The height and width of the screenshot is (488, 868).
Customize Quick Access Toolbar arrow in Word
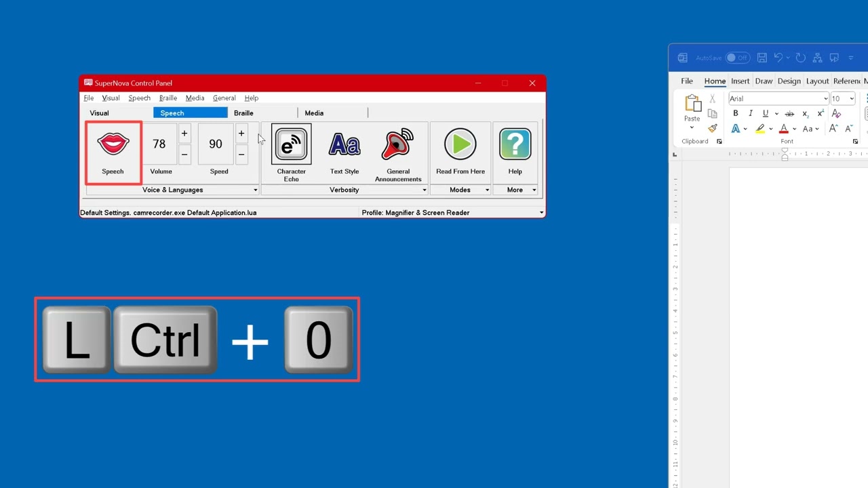coord(851,58)
